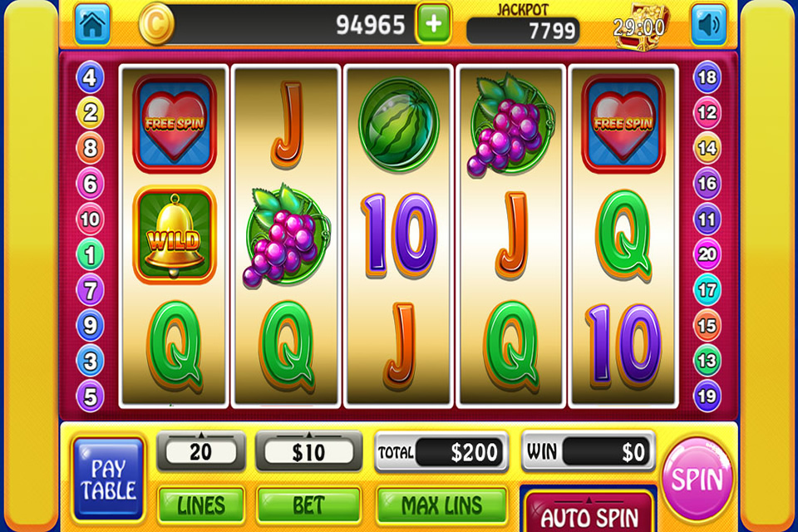Open the treasure chest bonus timer
798x532 pixels.
coord(639,27)
